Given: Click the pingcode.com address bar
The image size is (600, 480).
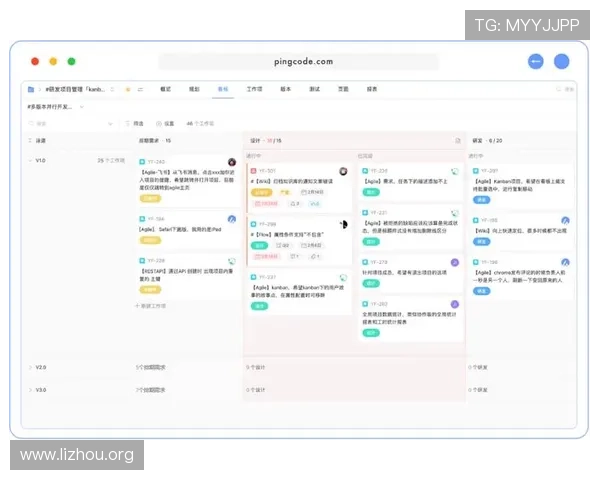Looking at the screenshot, I should [299, 61].
